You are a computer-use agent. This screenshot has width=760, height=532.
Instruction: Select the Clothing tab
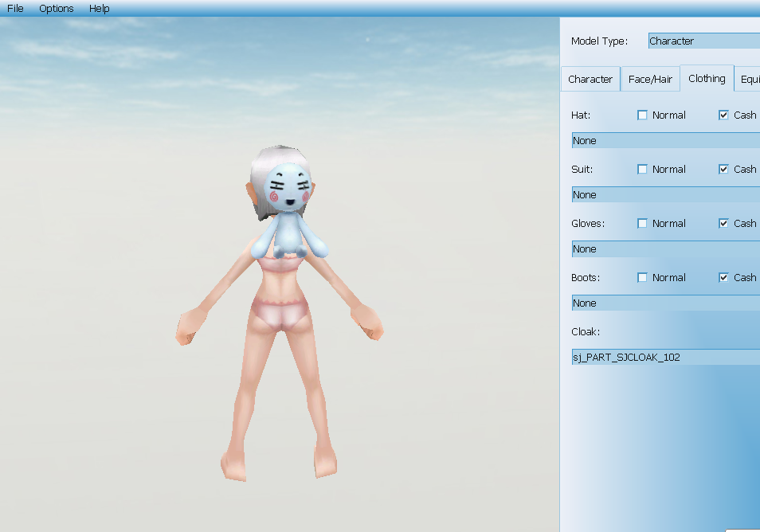point(707,79)
